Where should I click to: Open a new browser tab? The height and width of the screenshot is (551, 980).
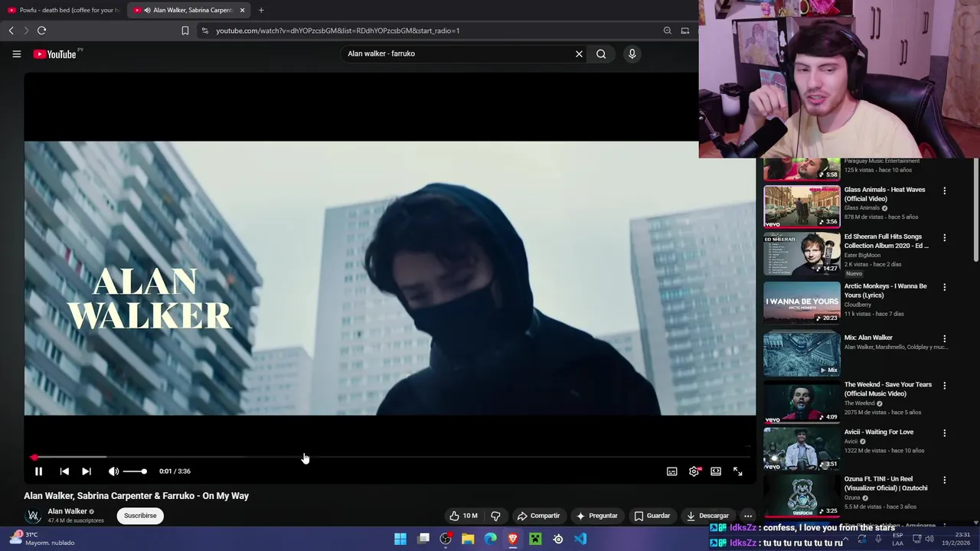coord(261,10)
